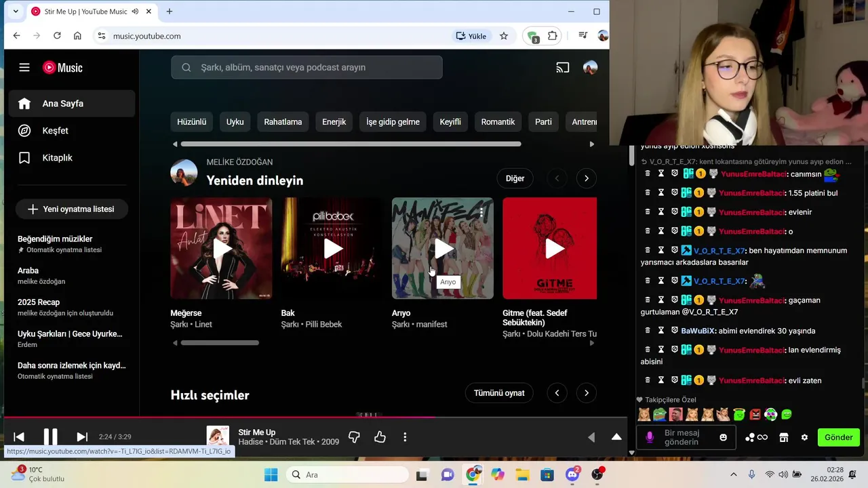Go to Ana Sayfa in sidebar

click(72, 104)
